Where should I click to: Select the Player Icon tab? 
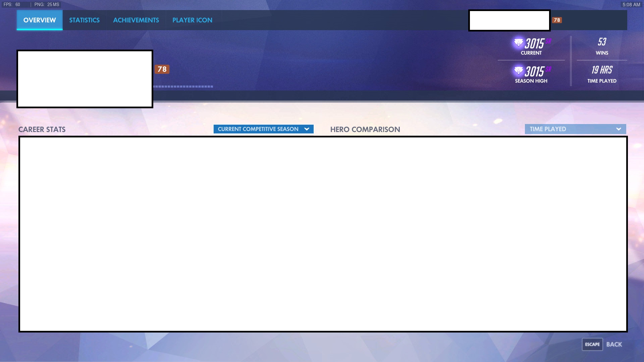192,20
